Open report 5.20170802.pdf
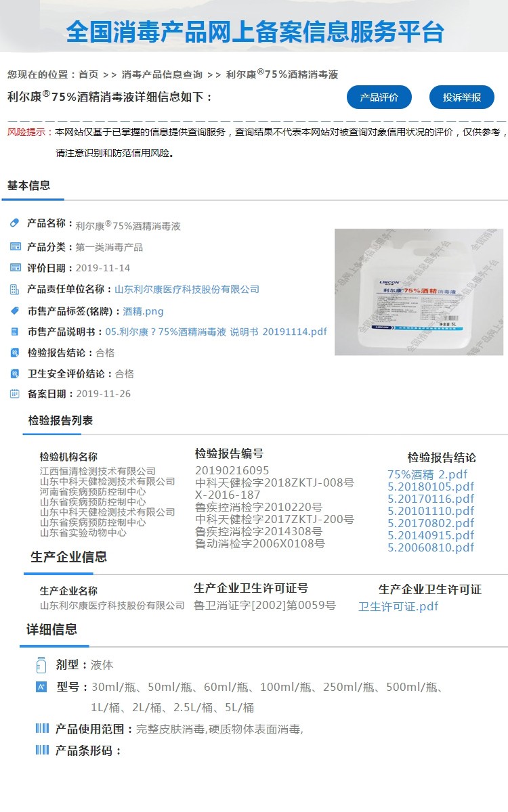The width and height of the screenshot is (508, 812). 431,524
